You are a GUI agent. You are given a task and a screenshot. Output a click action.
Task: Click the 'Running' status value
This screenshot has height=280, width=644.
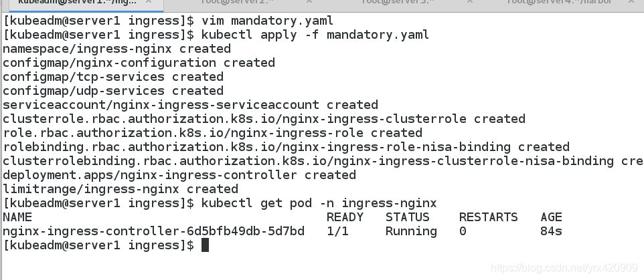tap(411, 231)
